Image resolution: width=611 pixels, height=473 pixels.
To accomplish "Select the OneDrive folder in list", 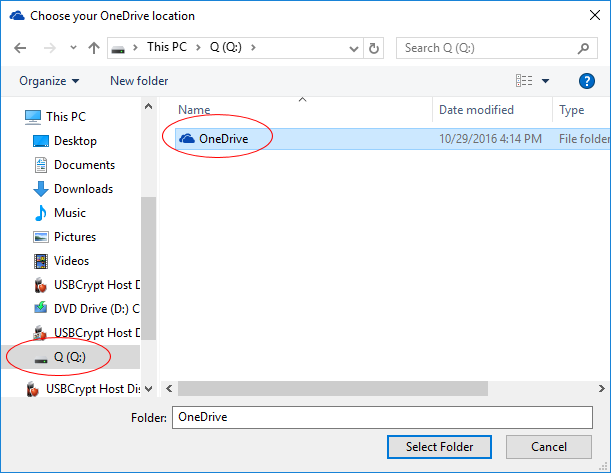I will point(392,139).
